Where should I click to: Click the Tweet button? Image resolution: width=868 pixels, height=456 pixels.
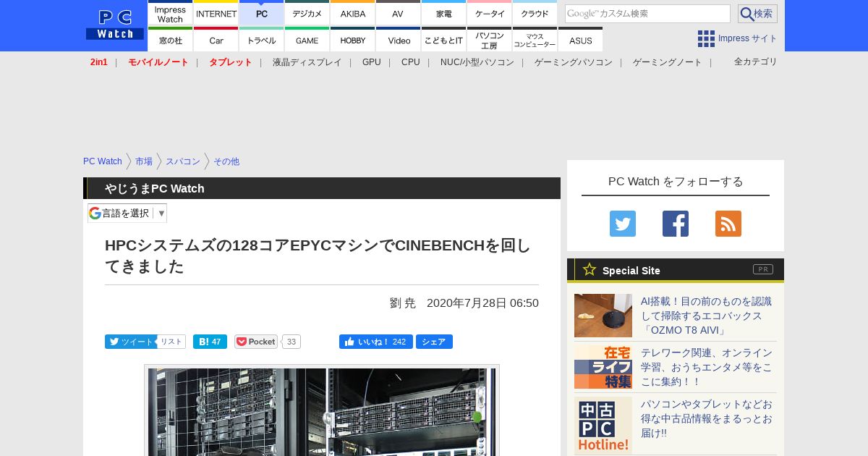pos(131,342)
